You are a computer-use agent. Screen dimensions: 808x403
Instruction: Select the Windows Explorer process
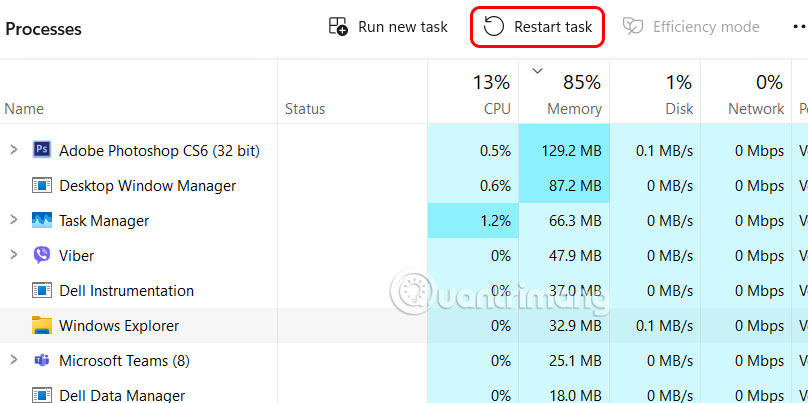119,326
